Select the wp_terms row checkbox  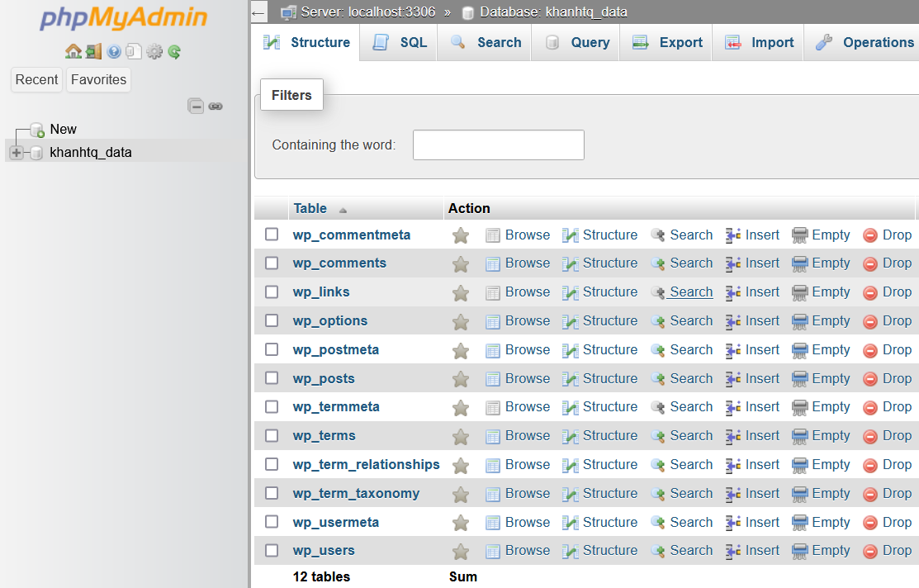(272, 436)
